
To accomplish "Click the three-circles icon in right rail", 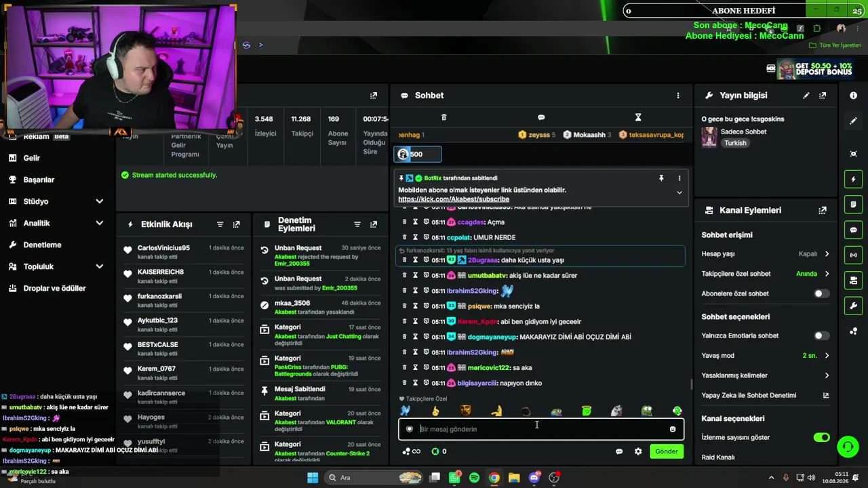I will [853, 331].
